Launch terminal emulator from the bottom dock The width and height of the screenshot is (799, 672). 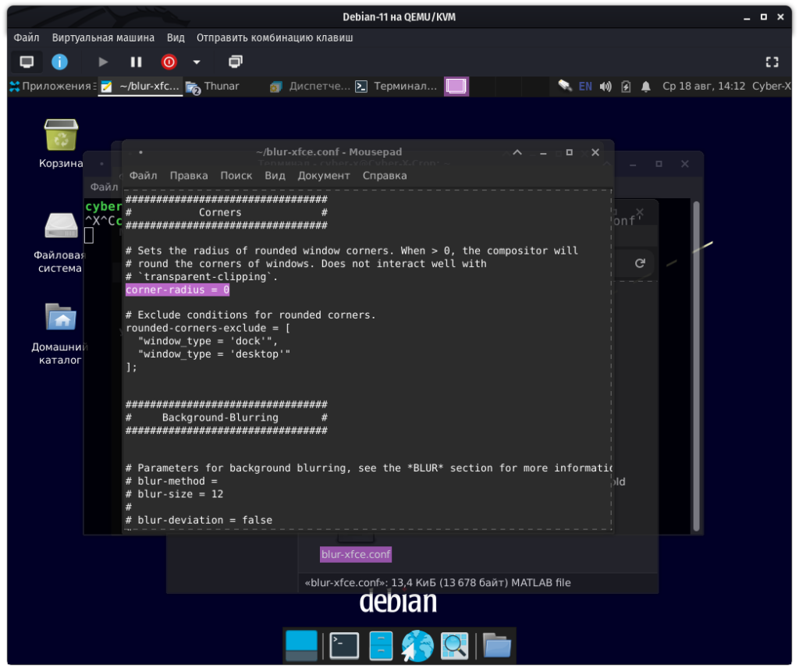[344, 645]
